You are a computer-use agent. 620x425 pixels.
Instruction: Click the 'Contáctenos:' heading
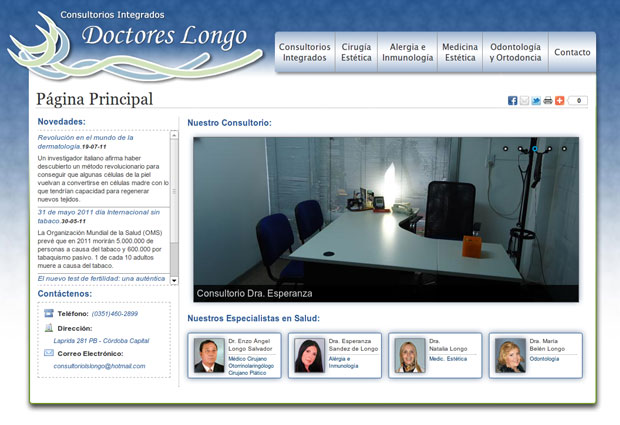[x=64, y=294]
